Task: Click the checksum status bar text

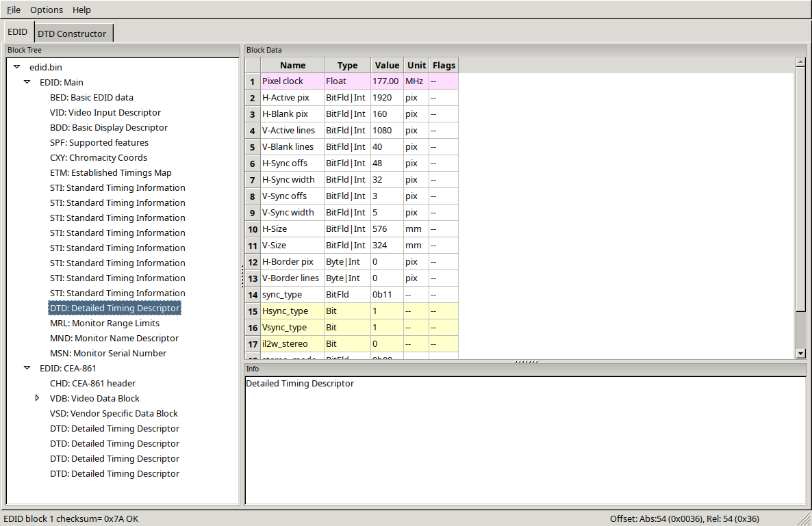Action: coord(71,518)
